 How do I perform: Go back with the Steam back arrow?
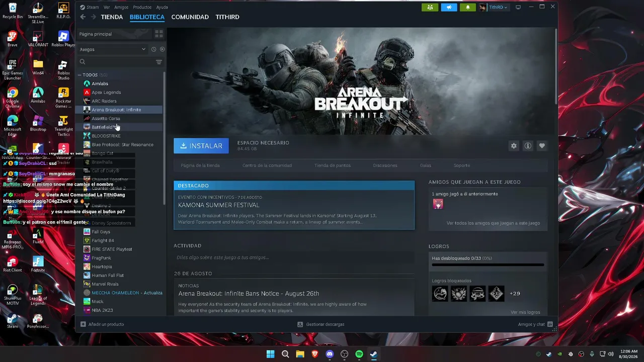click(83, 17)
